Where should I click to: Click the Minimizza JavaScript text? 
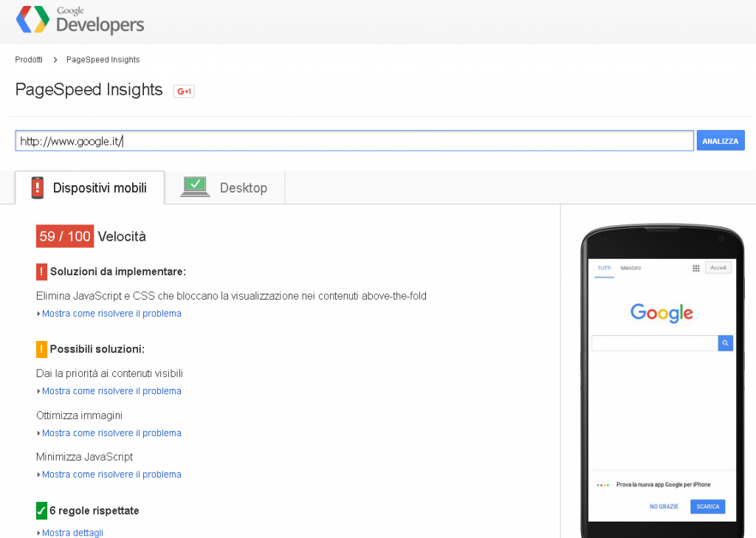click(x=84, y=457)
